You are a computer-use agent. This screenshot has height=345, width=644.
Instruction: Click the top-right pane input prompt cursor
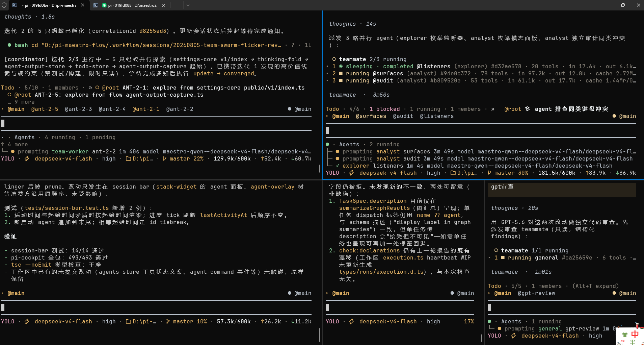point(327,130)
